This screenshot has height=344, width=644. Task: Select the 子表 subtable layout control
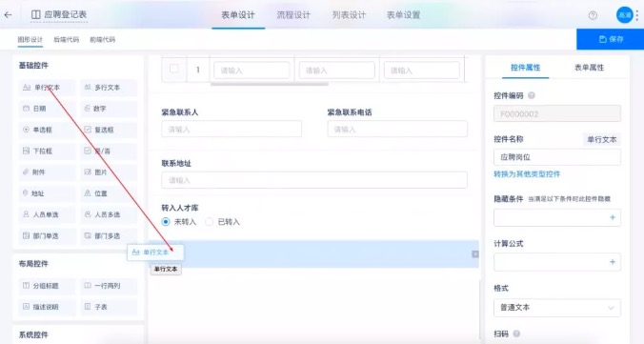(x=109, y=307)
